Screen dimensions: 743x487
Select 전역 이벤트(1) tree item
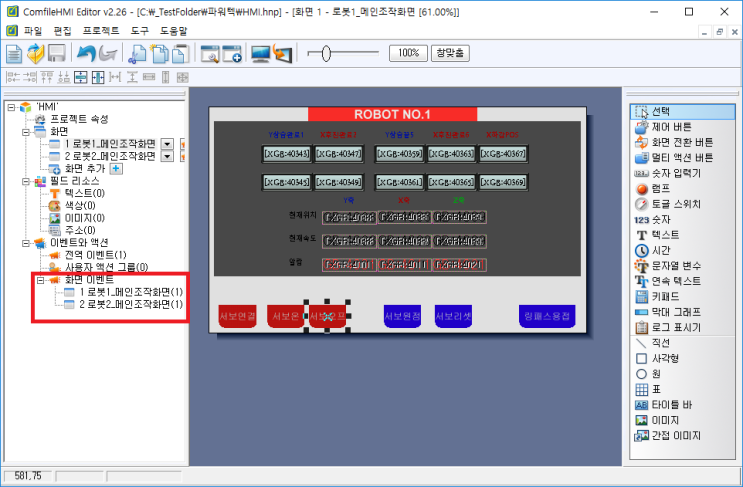point(95,255)
